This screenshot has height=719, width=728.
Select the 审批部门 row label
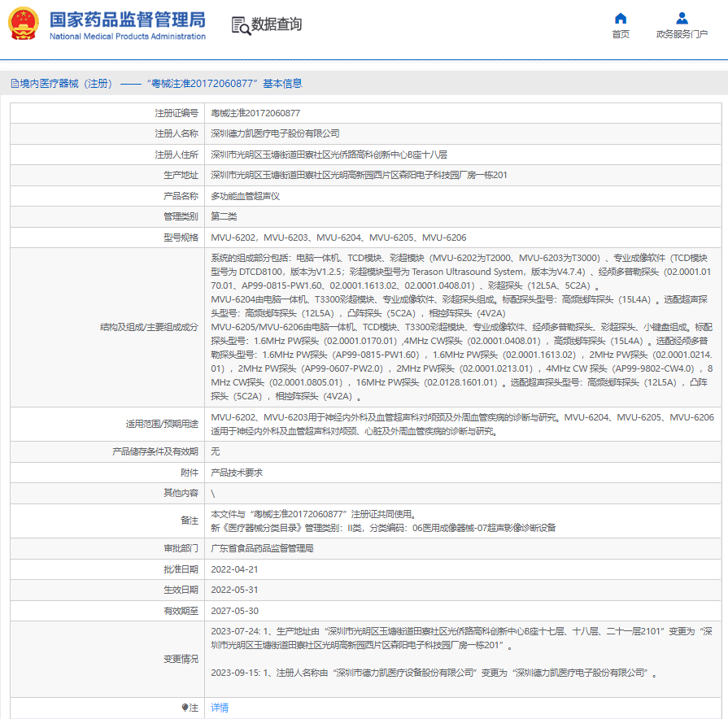coord(181,549)
